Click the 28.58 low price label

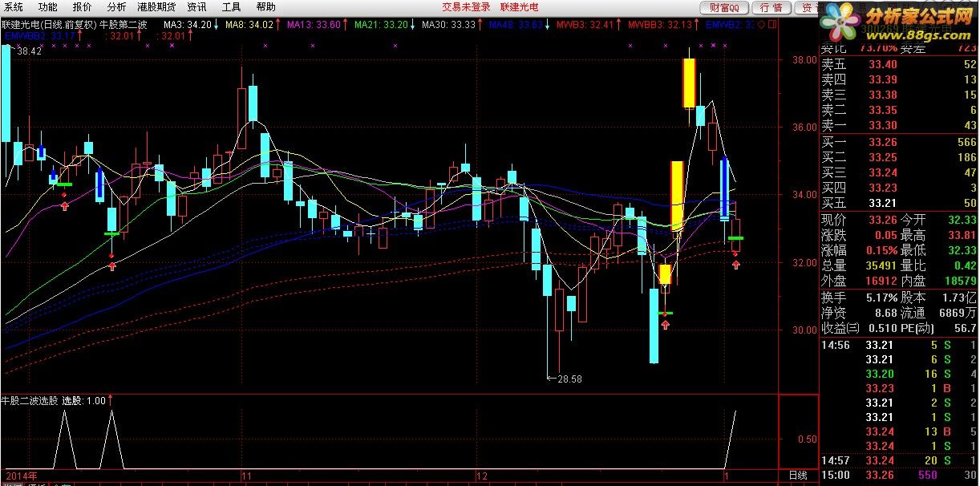click(x=569, y=379)
